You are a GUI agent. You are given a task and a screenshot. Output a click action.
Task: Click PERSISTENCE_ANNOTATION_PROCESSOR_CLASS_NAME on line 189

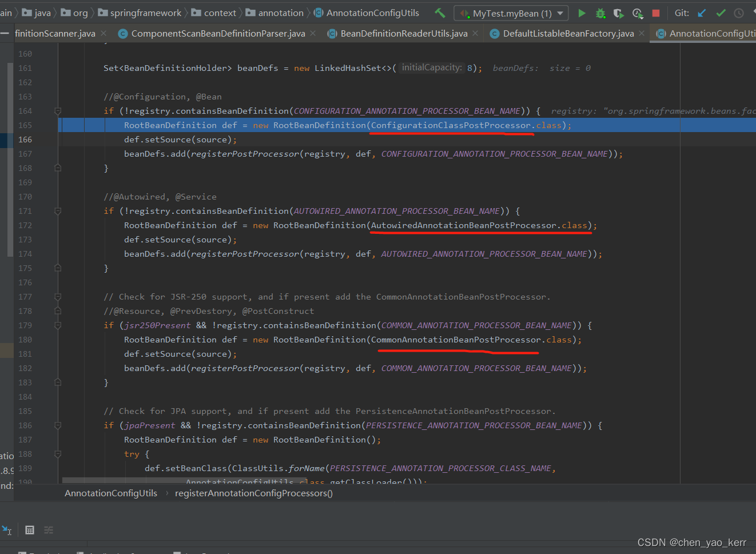click(x=441, y=468)
